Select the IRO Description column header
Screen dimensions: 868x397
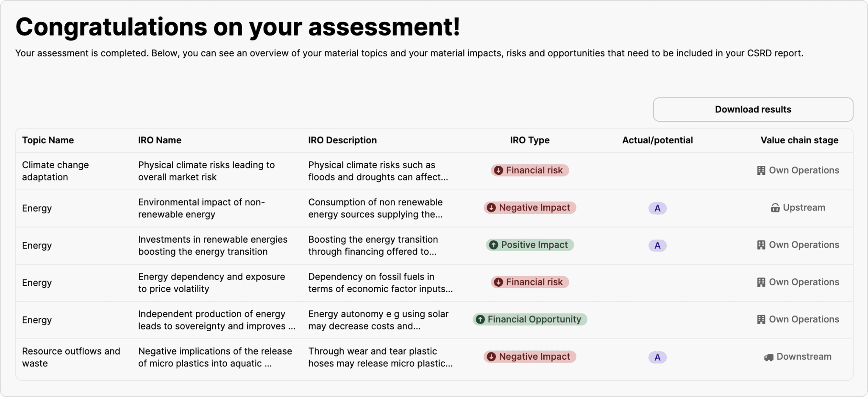click(342, 140)
